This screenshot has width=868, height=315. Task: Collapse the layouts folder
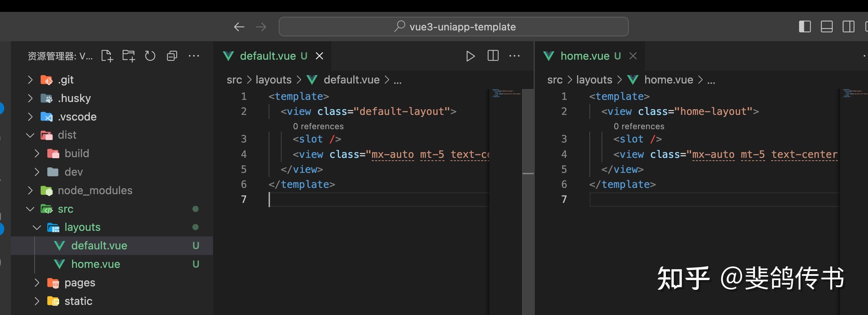[x=82, y=227]
